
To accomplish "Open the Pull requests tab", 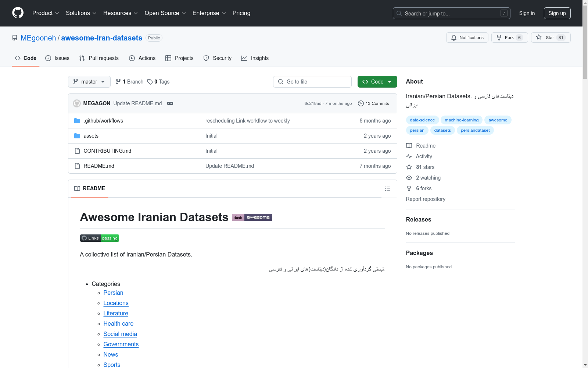I will coord(99,58).
